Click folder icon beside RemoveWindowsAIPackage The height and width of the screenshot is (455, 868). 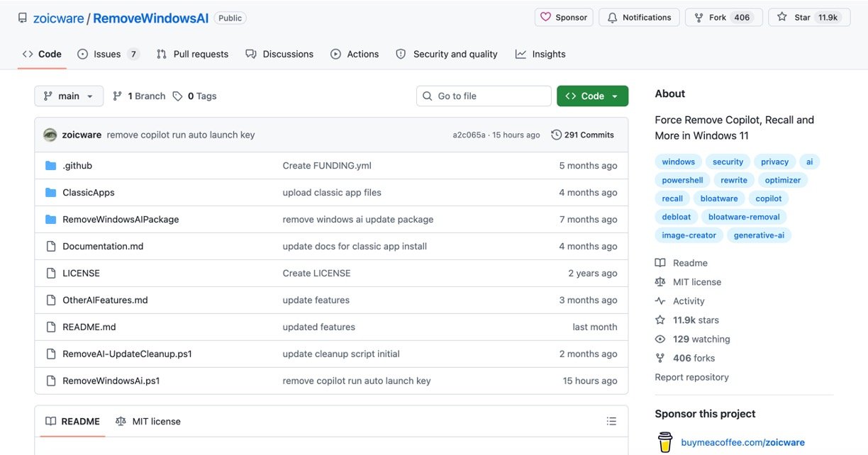pyautogui.click(x=50, y=220)
